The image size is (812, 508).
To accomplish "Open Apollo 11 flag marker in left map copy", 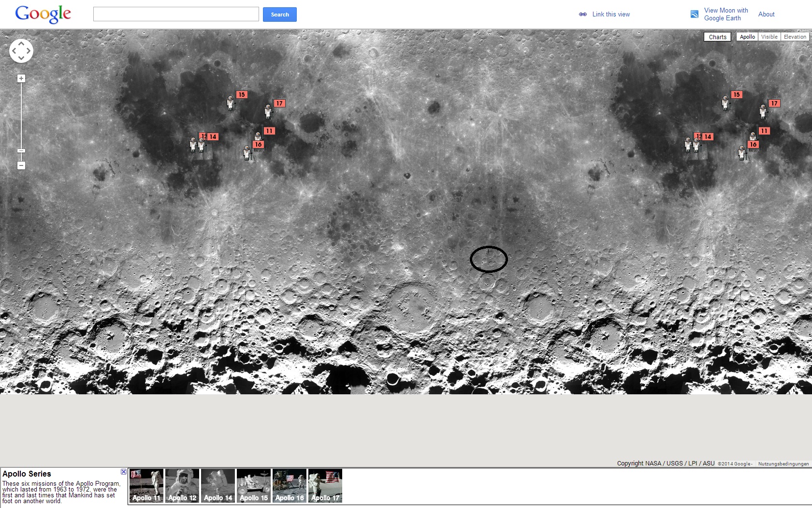I will tap(269, 131).
